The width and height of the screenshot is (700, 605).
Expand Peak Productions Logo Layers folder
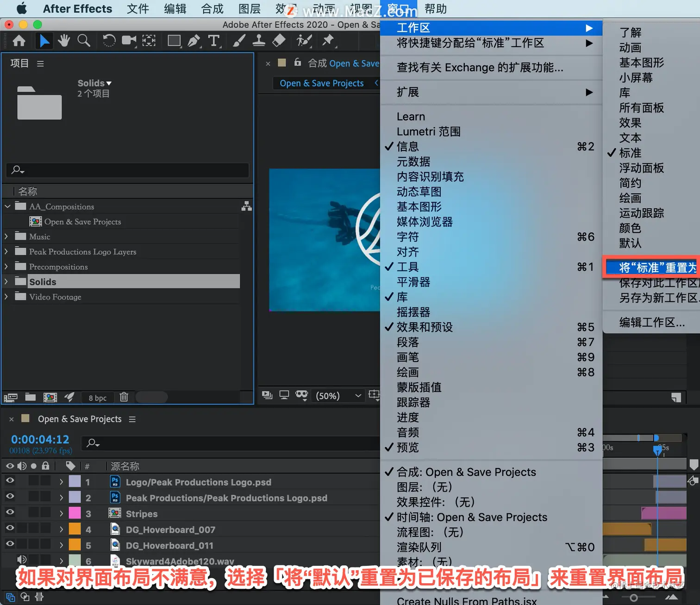6,252
